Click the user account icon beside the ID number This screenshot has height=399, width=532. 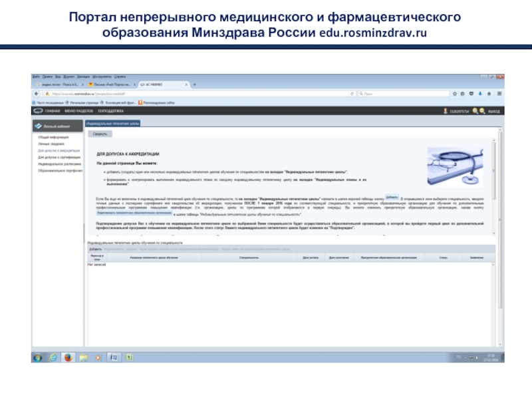(x=446, y=111)
